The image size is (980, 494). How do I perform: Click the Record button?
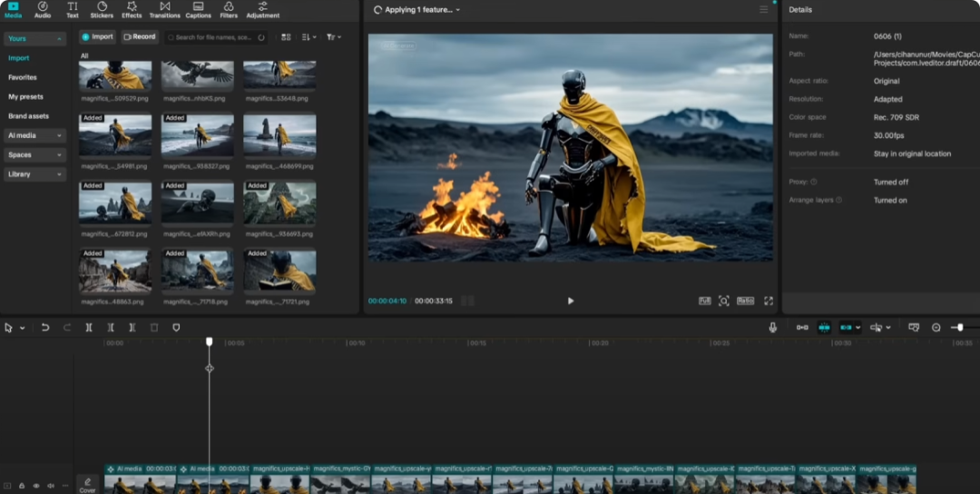pos(140,37)
